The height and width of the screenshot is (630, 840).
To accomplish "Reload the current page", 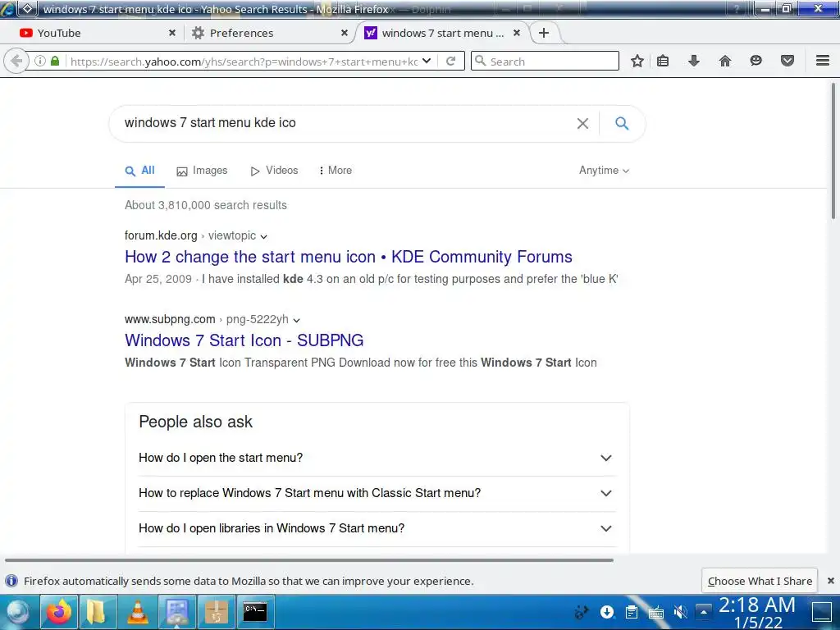I will point(451,61).
